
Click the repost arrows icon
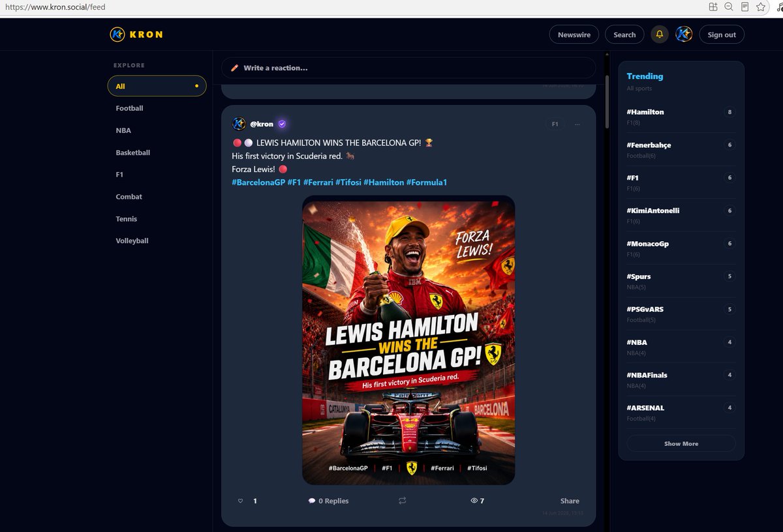click(402, 501)
